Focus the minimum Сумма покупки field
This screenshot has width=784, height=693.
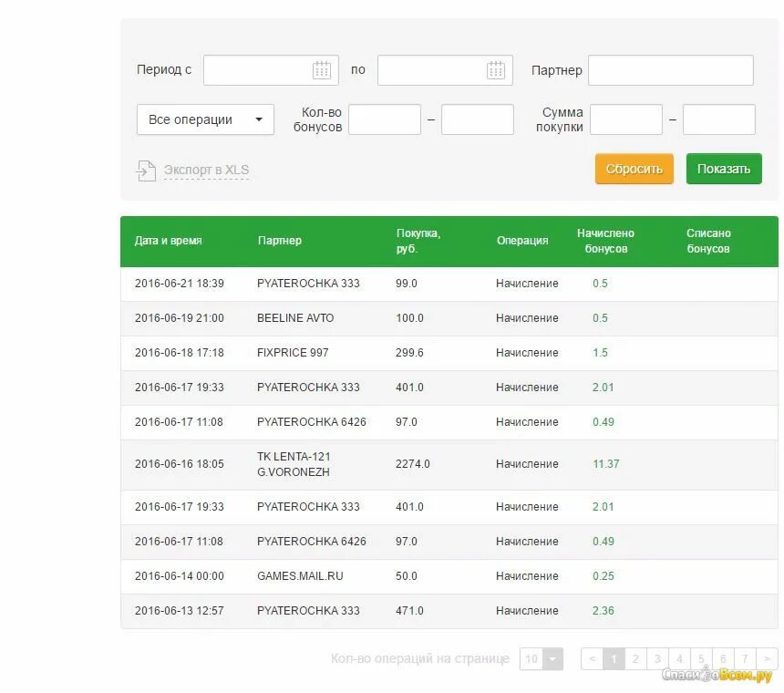[x=626, y=119]
